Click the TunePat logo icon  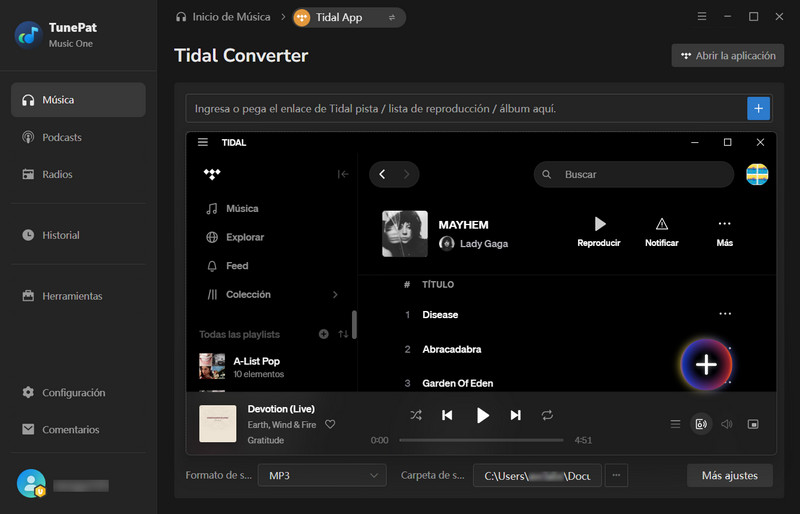pyautogui.click(x=28, y=35)
